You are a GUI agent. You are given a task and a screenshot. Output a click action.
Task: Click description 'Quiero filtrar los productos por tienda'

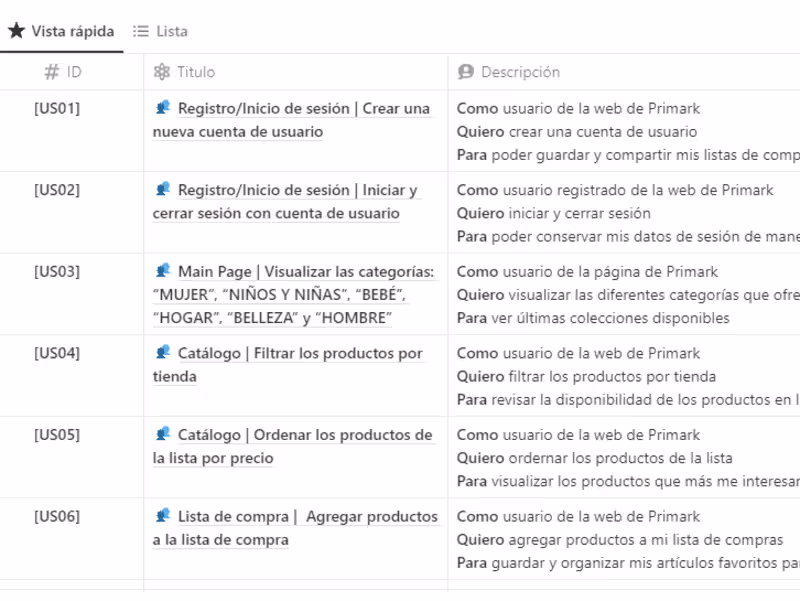pyautogui.click(x=586, y=377)
